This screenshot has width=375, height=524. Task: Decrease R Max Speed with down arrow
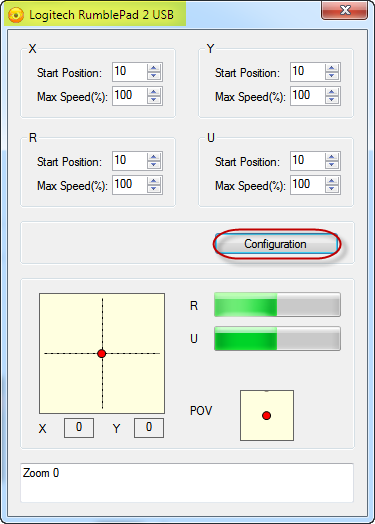click(154, 188)
